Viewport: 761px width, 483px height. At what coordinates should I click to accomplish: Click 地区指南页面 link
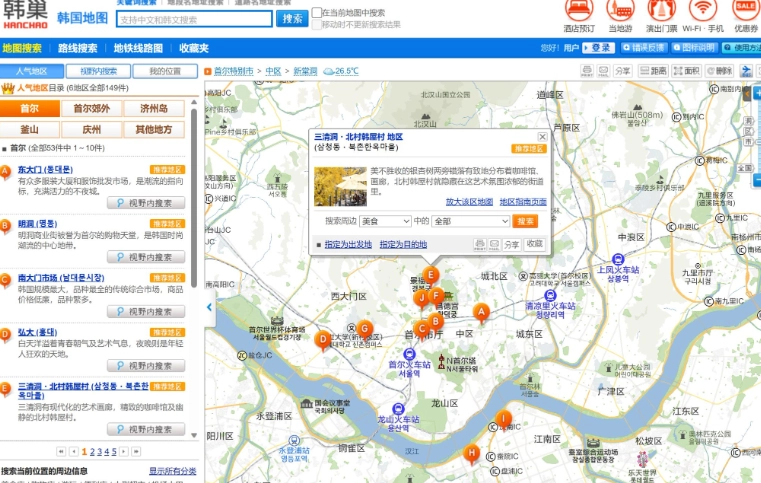[x=523, y=201]
